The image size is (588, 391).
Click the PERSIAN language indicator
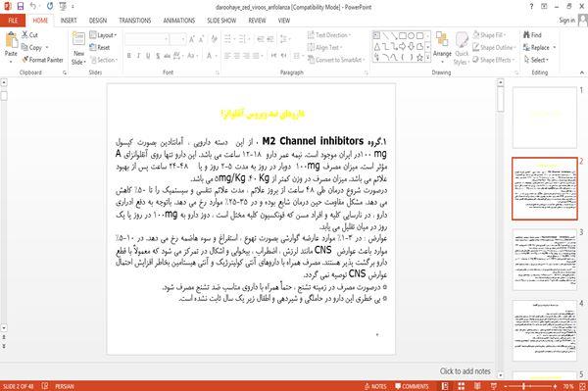tap(64, 386)
